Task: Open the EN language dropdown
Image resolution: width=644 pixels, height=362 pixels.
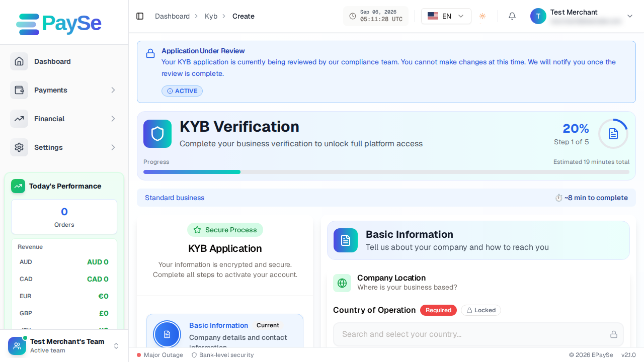Action: pos(446,16)
